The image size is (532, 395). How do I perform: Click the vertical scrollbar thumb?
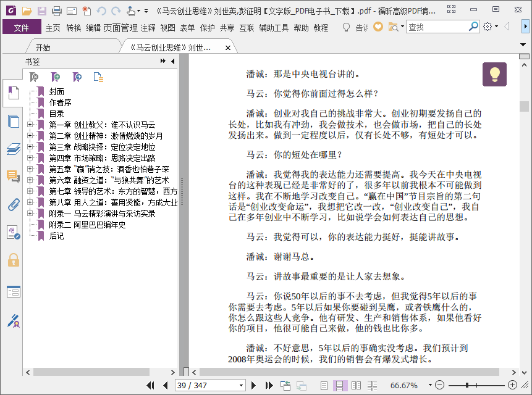click(524, 106)
